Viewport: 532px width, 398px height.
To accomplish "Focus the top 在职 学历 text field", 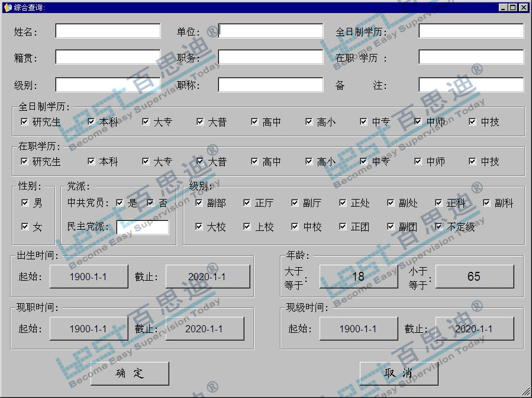I will pos(471,57).
